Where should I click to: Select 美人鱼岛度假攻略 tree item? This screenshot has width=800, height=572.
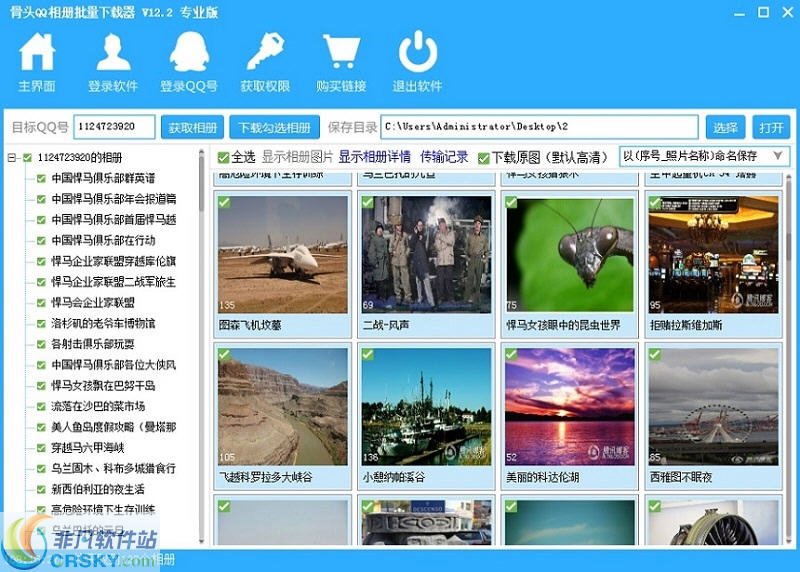point(114,427)
